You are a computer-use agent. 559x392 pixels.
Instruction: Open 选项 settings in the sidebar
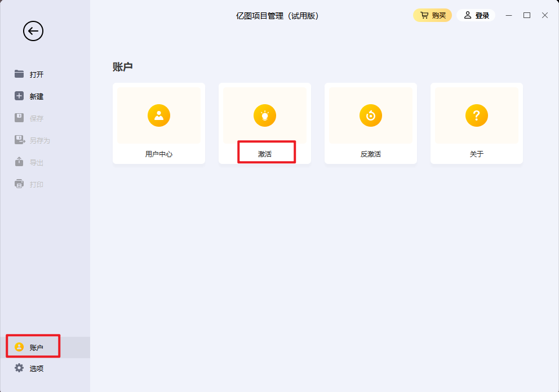[37, 368]
